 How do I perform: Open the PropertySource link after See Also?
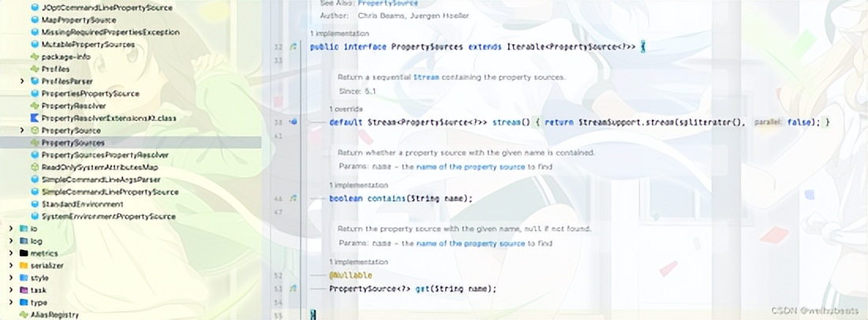tap(387, 3)
